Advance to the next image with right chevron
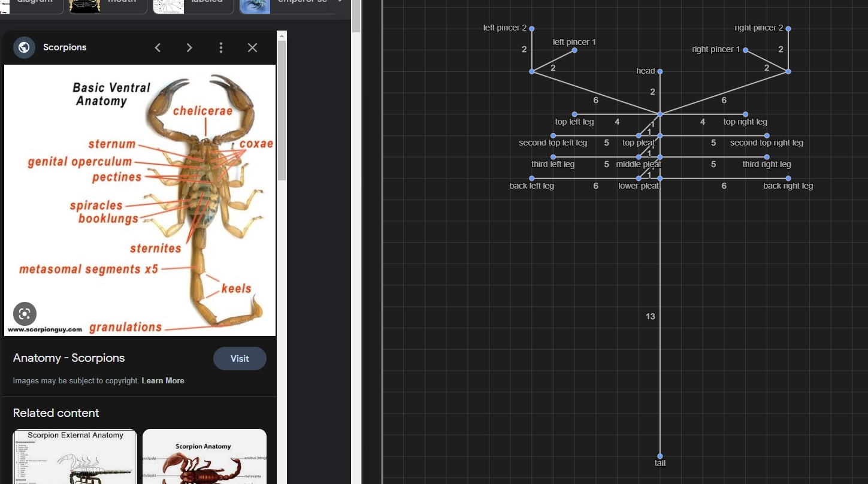Viewport: 868px width, 484px height. click(x=189, y=47)
